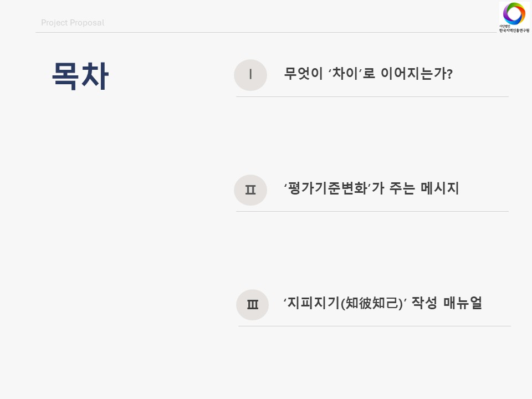Select the divider line under section II
Screen dimensions: 532x399
pyautogui.click(x=372, y=211)
